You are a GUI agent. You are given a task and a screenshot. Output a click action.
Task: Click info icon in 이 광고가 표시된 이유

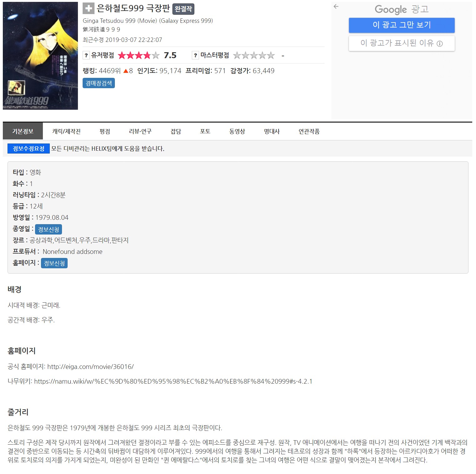440,43
